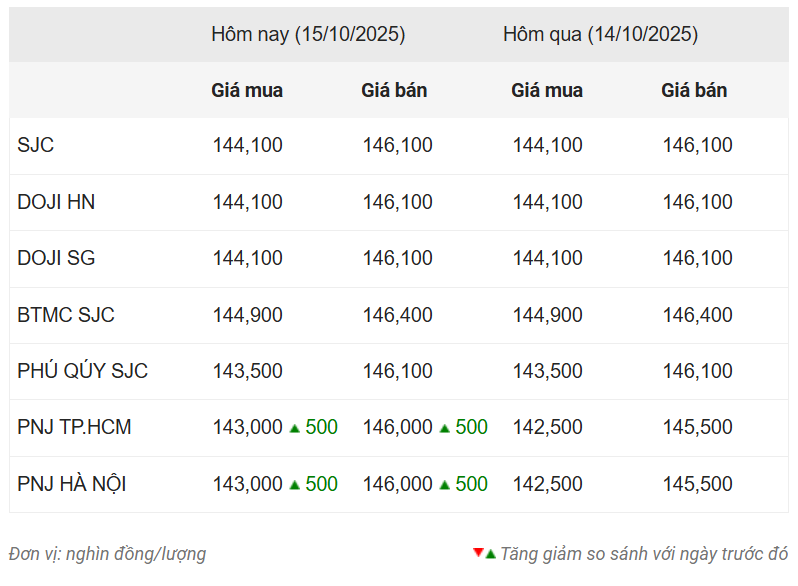Click the red down arrow in the legend

click(478, 552)
